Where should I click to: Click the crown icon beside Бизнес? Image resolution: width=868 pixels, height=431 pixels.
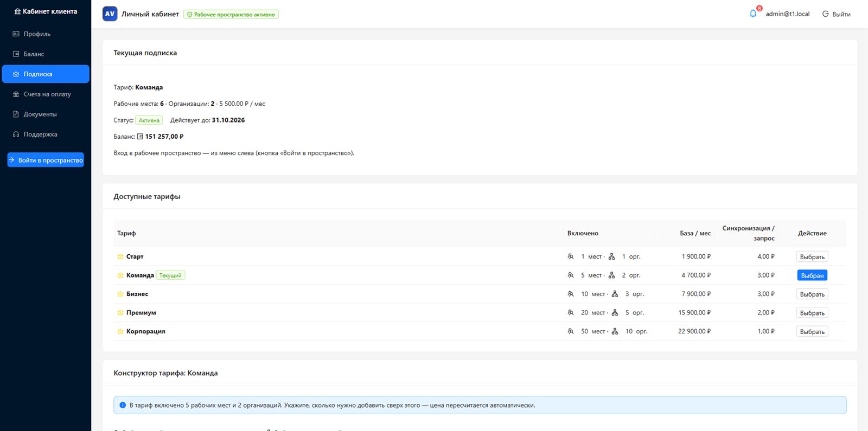click(x=120, y=294)
